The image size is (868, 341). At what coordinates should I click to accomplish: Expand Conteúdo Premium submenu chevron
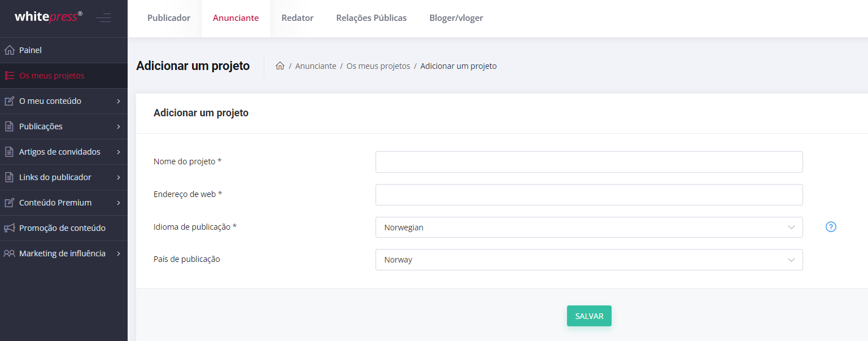pos(119,203)
